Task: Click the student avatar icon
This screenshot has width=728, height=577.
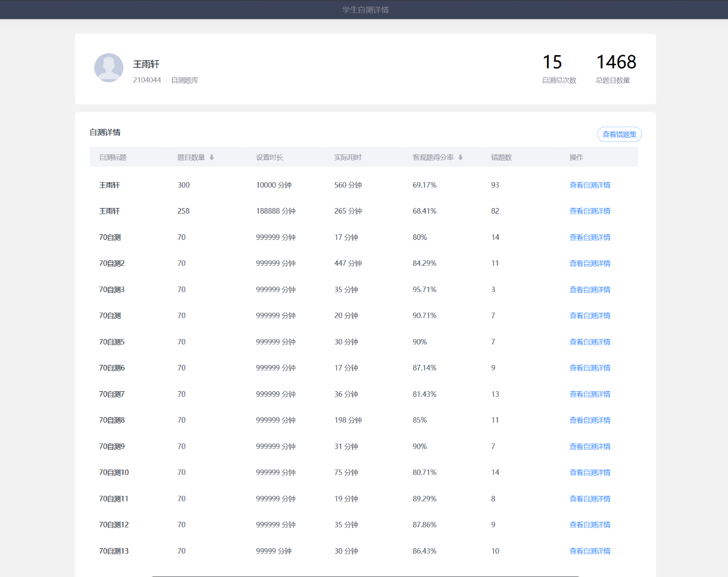Action: pyautogui.click(x=109, y=68)
